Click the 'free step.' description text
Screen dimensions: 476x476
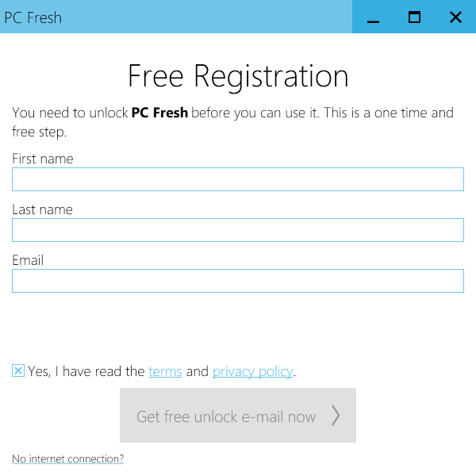pyautogui.click(x=39, y=132)
